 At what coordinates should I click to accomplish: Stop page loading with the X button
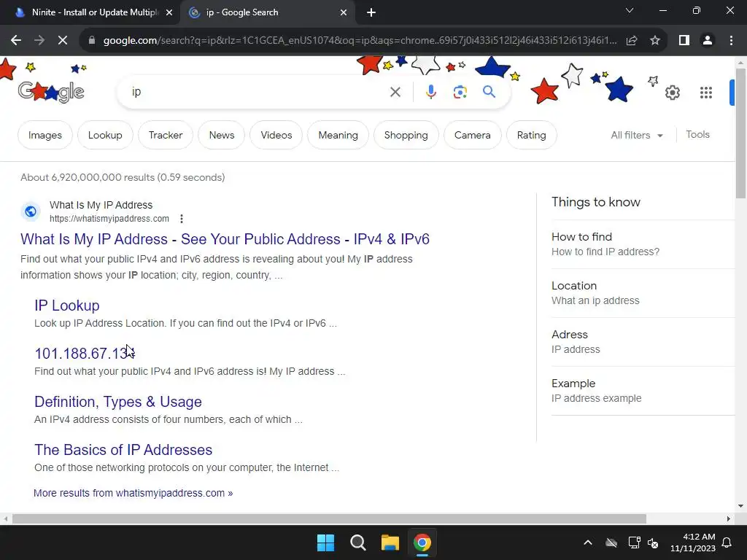[x=63, y=41]
